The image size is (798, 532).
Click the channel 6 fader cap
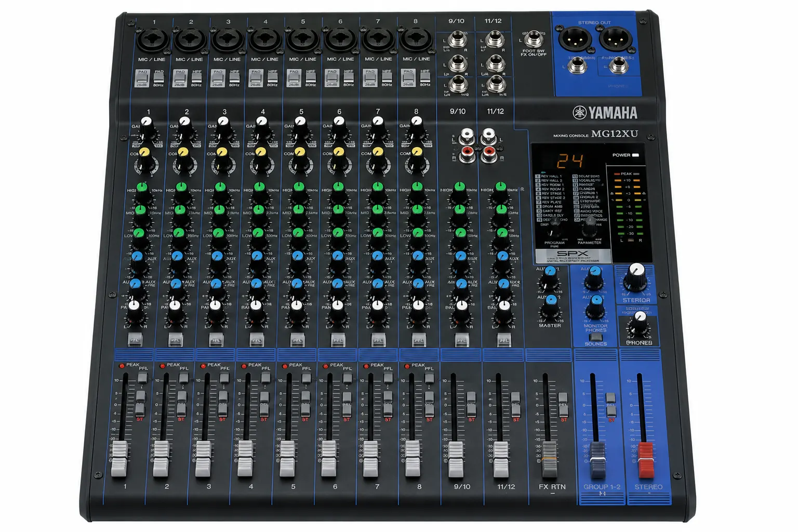pos(329,459)
